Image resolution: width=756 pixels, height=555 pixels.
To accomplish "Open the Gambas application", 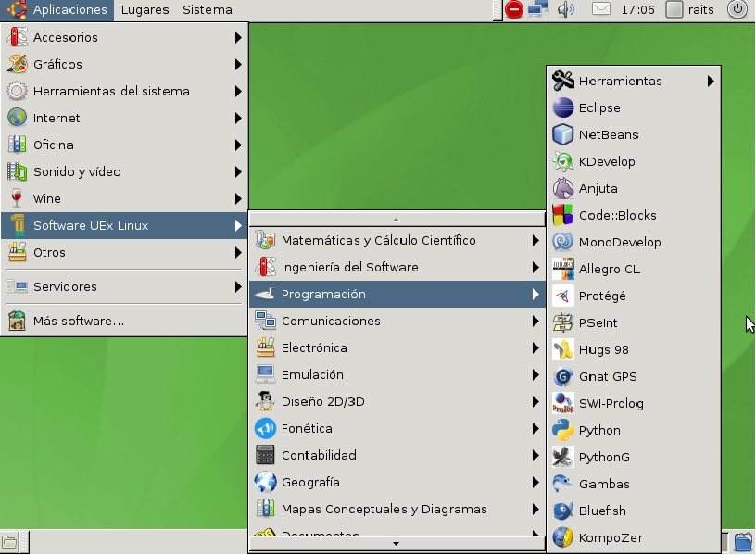I will pos(603,484).
